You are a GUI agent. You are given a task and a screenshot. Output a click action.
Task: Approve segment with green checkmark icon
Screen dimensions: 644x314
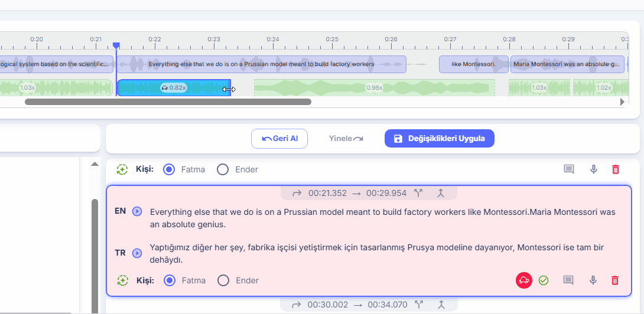coord(544,280)
